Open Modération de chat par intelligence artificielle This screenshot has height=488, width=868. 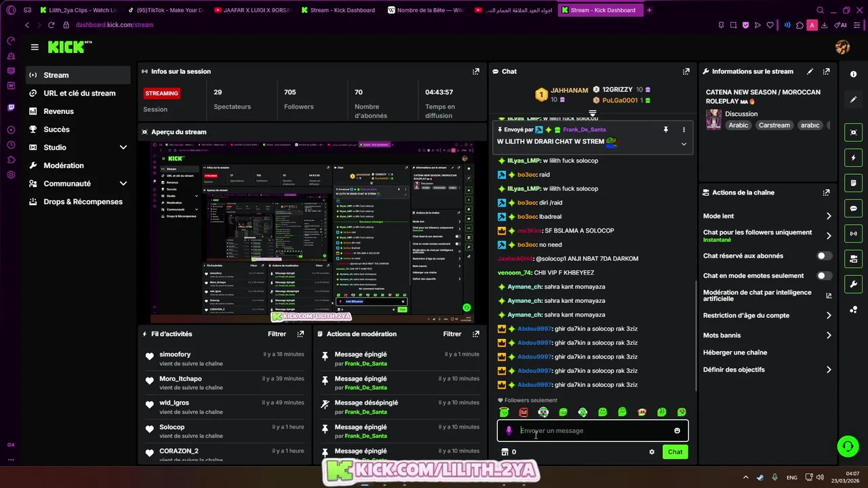(x=767, y=296)
